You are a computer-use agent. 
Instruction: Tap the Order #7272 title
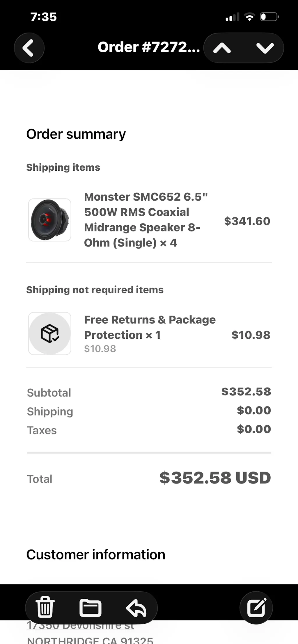148,47
